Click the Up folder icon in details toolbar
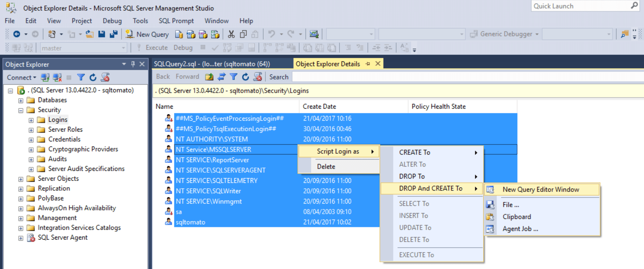 click(209, 77)
